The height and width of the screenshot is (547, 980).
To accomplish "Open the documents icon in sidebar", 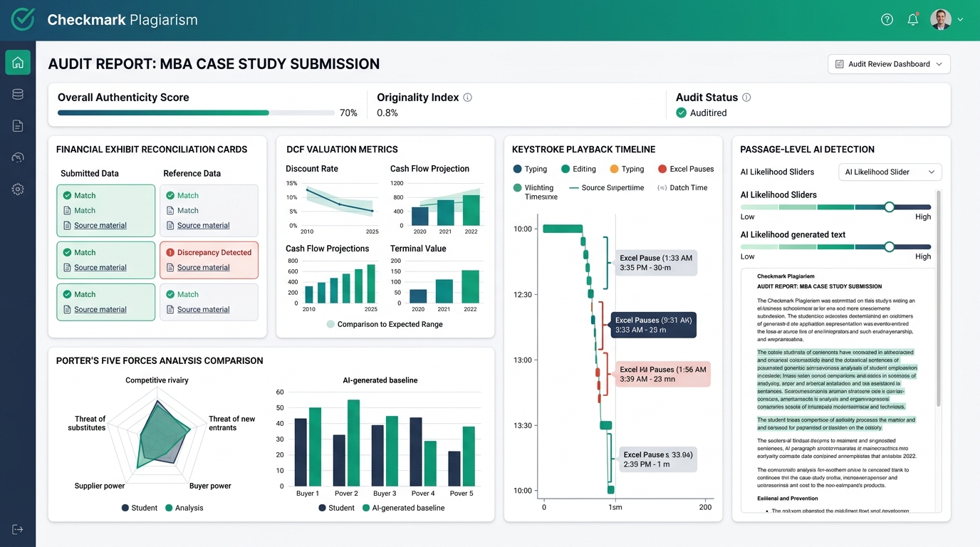I will (x=18, y=126).
